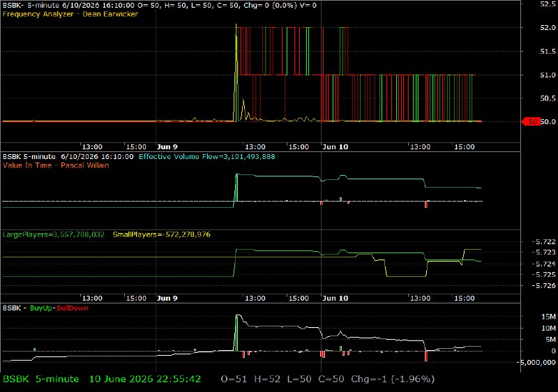Click 'Jun 10' on the middle time axis

tap(335, 298)
